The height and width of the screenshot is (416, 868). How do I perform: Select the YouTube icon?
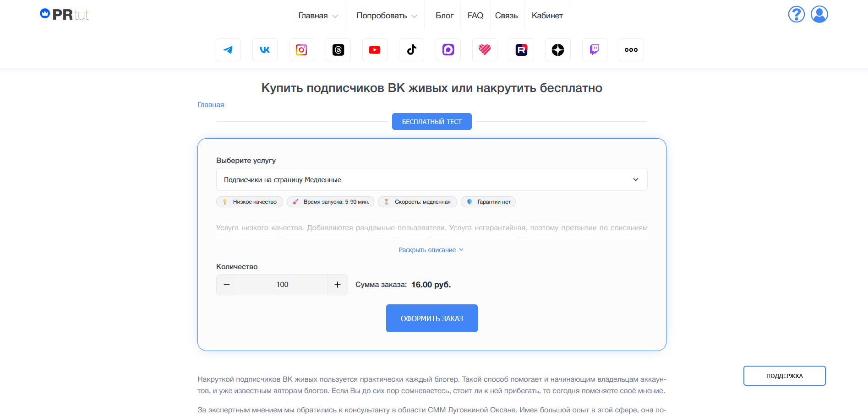coord(375,50)
